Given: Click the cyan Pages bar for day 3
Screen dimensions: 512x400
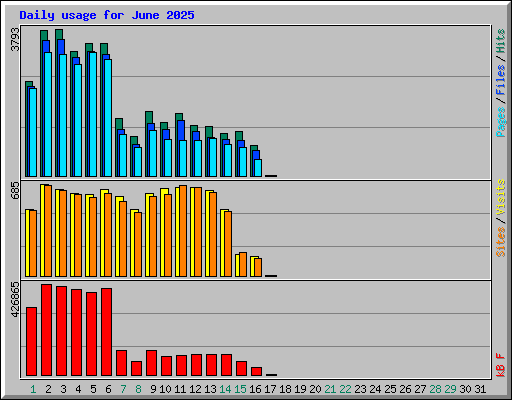Looking at the screenshot, I should tap(63, 115).
